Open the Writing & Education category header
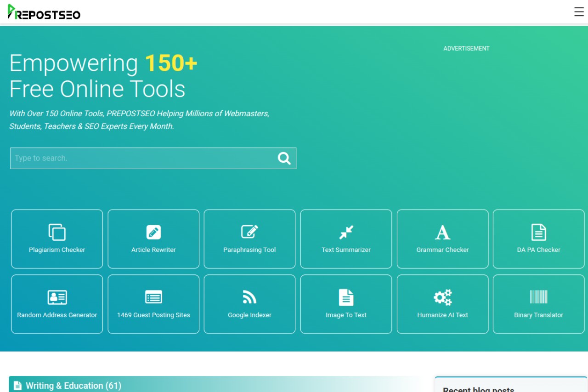Viewport: 588px width, 392px height. point(73,386)
